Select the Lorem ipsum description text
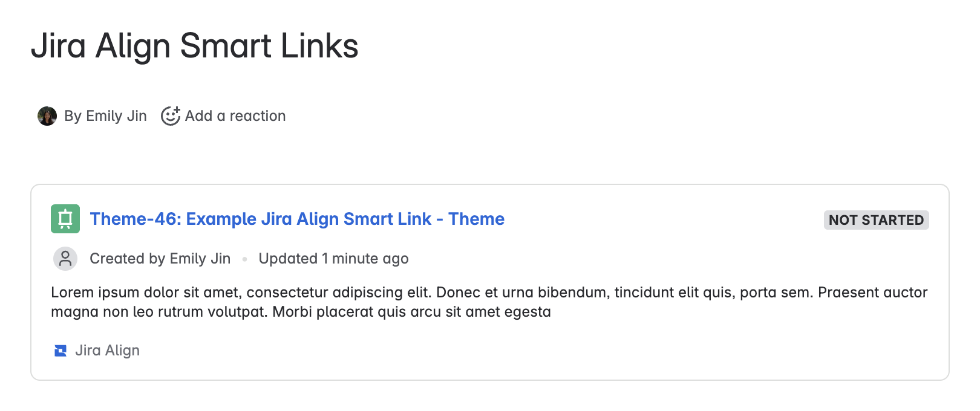Image resolution: width=980 pixels, height=411 pixels. [x=484, y=302]
